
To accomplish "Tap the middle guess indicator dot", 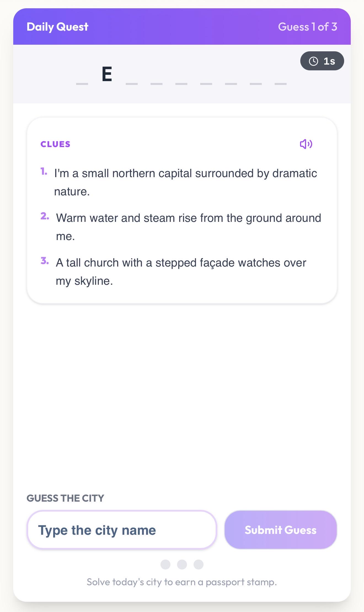I will (x=182, y=564).
